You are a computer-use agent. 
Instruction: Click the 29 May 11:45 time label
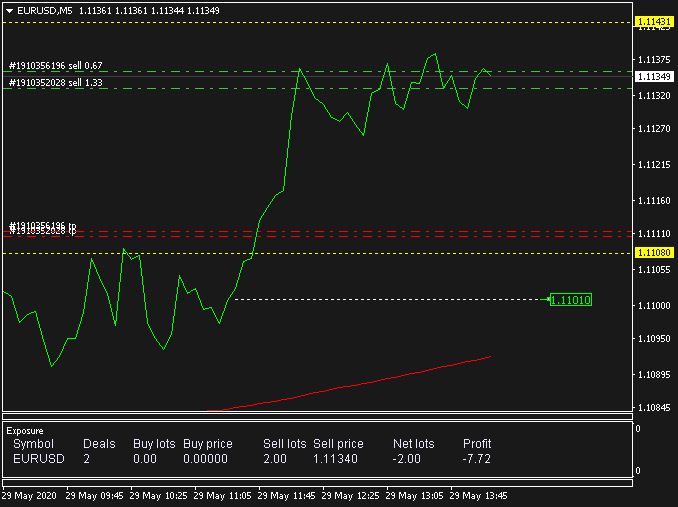click(286, 496)
